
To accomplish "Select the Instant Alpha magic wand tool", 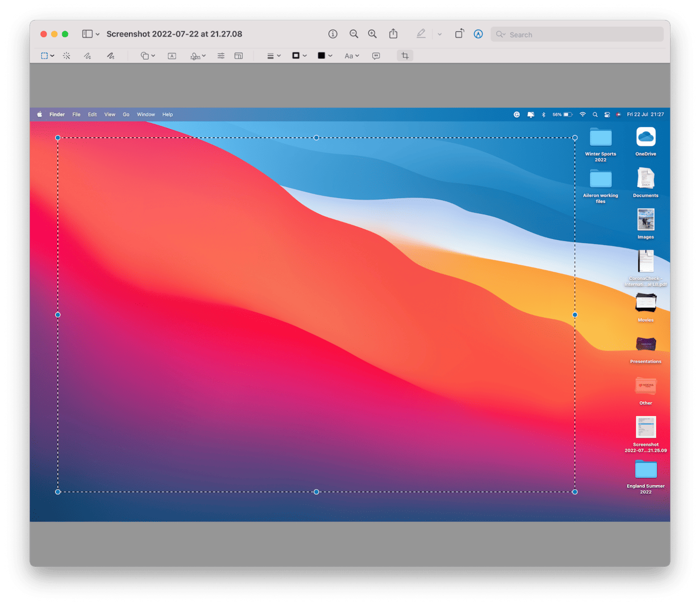I will click(66, 56).
